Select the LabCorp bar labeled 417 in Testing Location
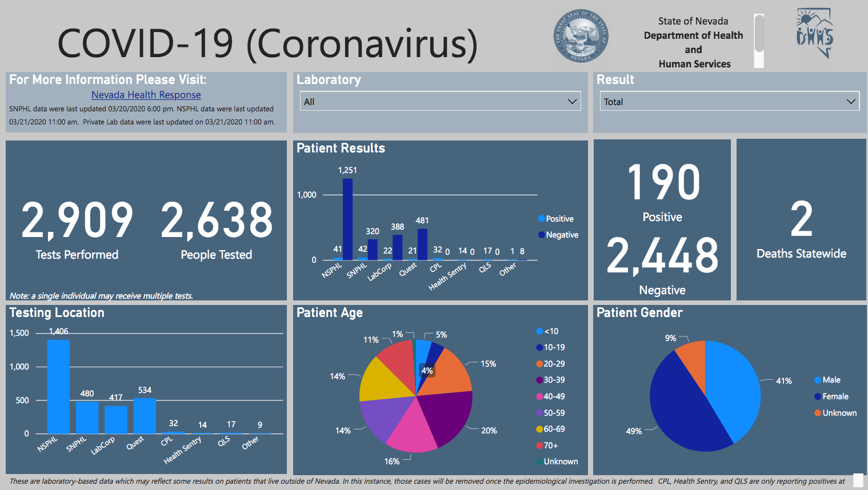This screenshot has height=498, width=868. tap(116, 420)
